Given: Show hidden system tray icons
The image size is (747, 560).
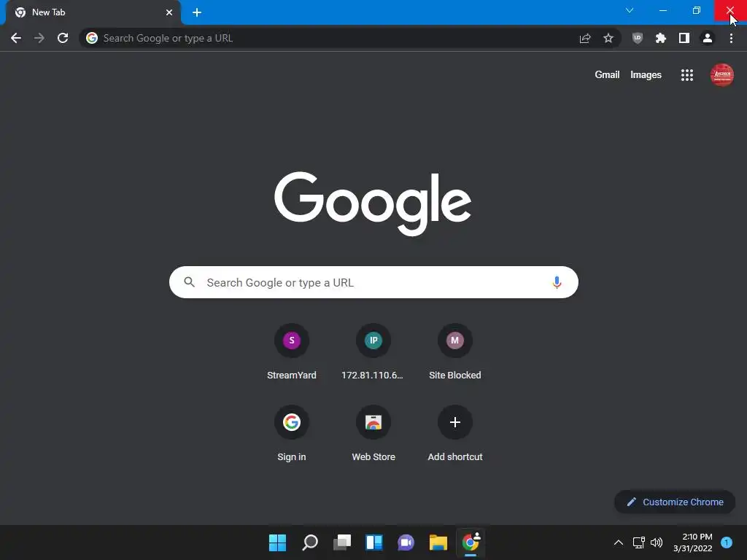Looking at the screenshot, I should pos(619,542).
